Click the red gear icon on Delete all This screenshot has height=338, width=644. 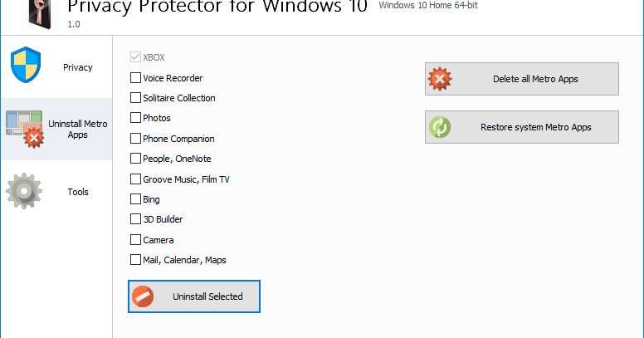(440, 79)
